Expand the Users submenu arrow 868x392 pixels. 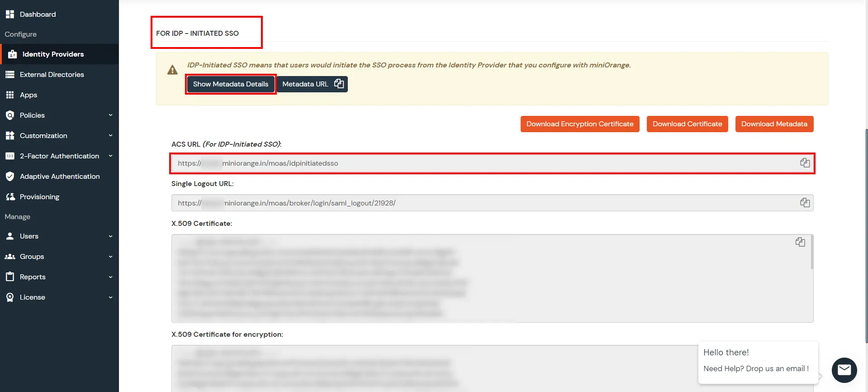[x=110, y=236]
